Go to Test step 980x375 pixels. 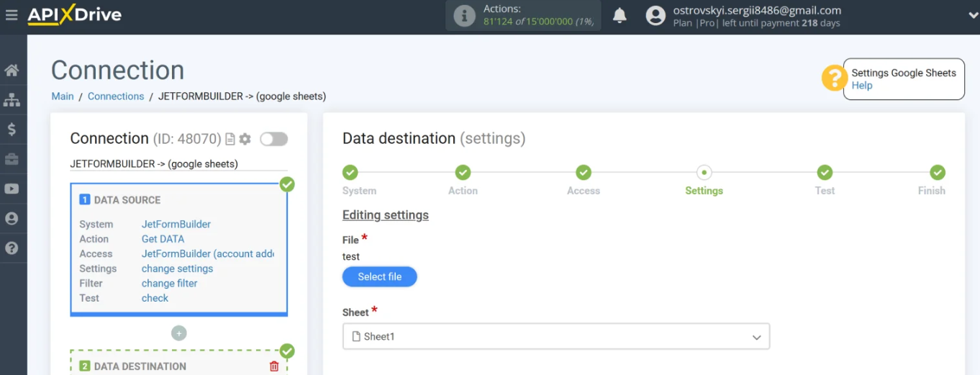pos(825,173)
